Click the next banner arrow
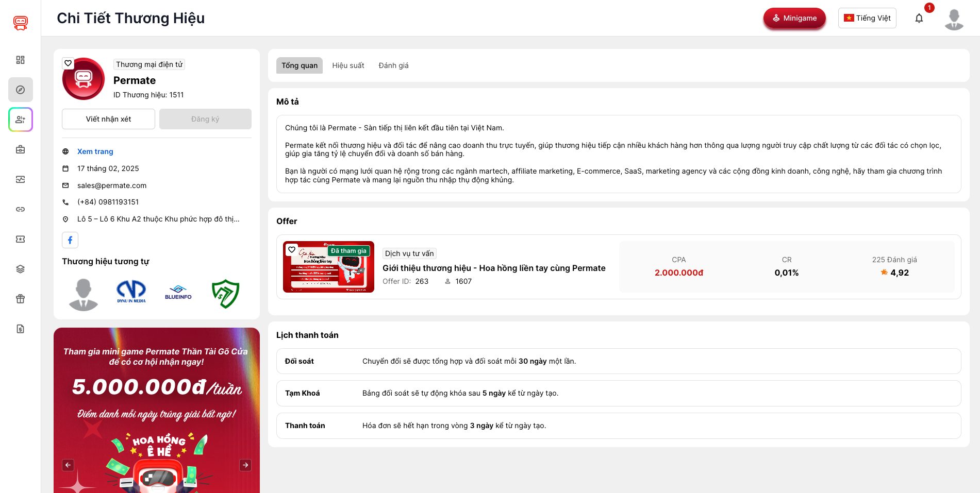The width and height of the screenshot is (980, 493). coord(245,465)
